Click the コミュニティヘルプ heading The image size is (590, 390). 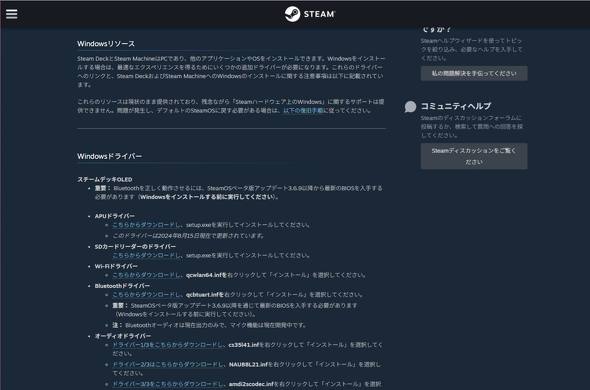(456, 106)
